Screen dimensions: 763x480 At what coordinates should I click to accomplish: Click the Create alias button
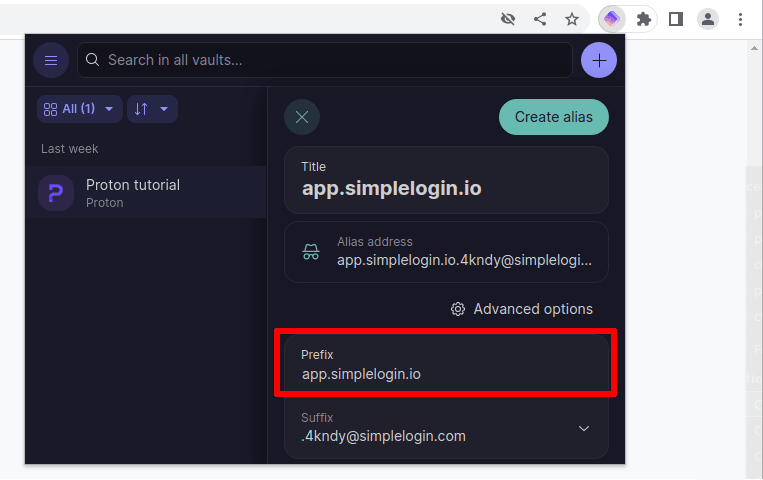point(554,117)
